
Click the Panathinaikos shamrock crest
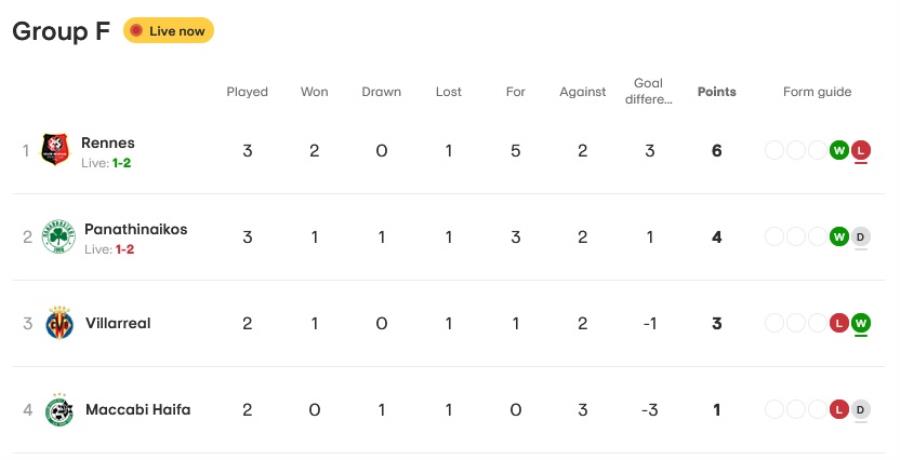click(59, 237)
